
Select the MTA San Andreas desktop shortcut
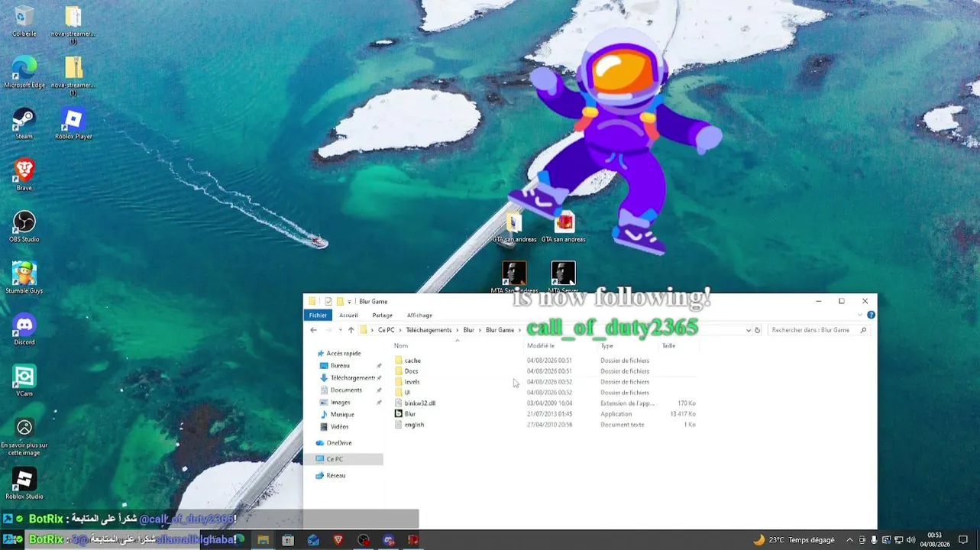(x=514, y=277)
